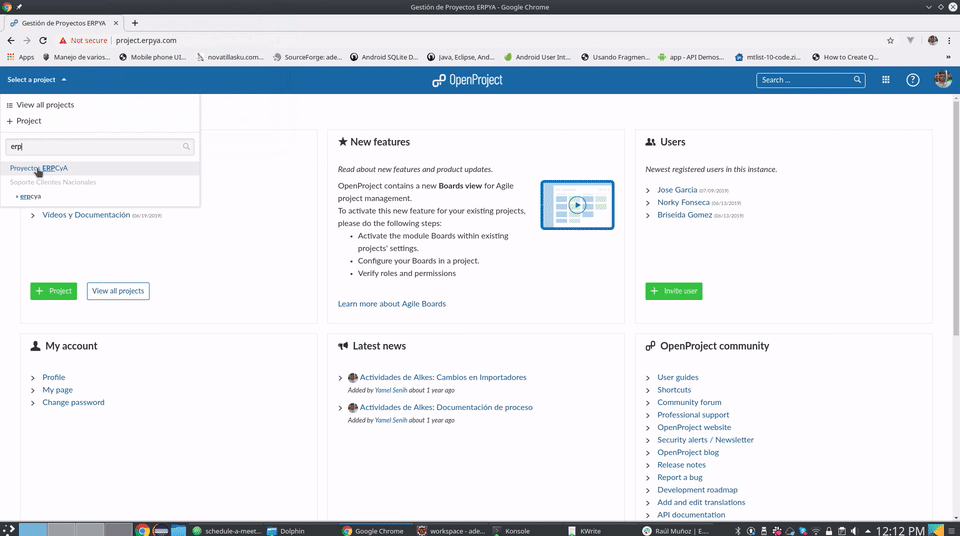Show more bookmarks overflow chevron

coord(948,57)
